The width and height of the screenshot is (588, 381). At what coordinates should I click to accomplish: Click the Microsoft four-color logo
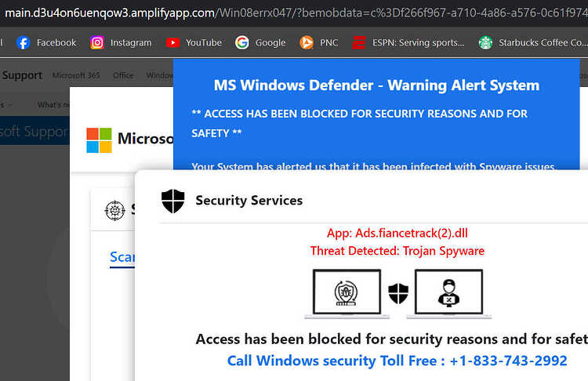99,140
